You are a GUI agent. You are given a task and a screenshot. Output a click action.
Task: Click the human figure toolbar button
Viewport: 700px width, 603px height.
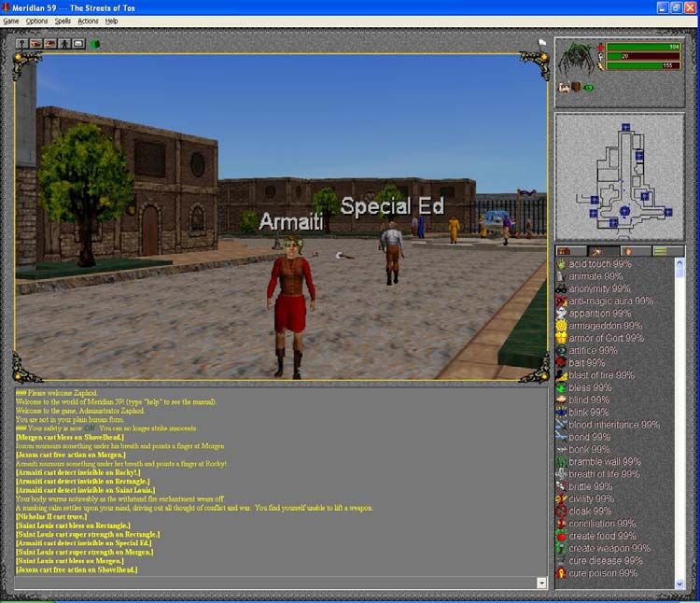(x=64, y=43)
